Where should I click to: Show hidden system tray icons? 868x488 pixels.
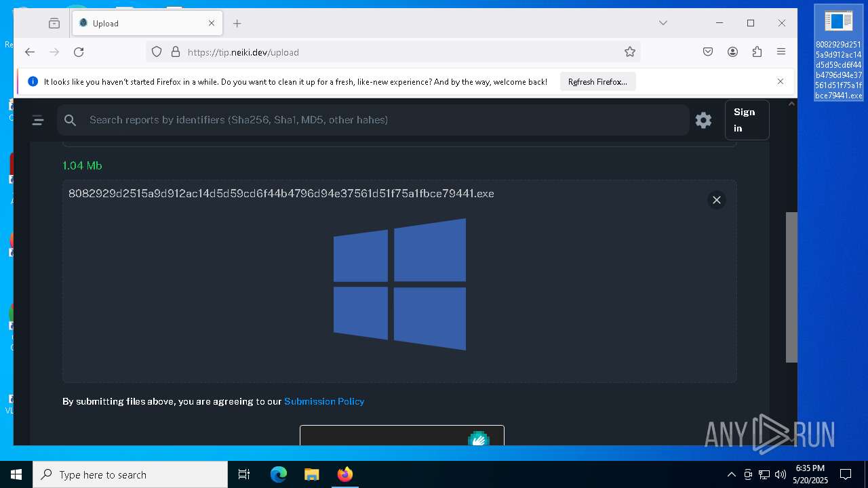point(731,474)
